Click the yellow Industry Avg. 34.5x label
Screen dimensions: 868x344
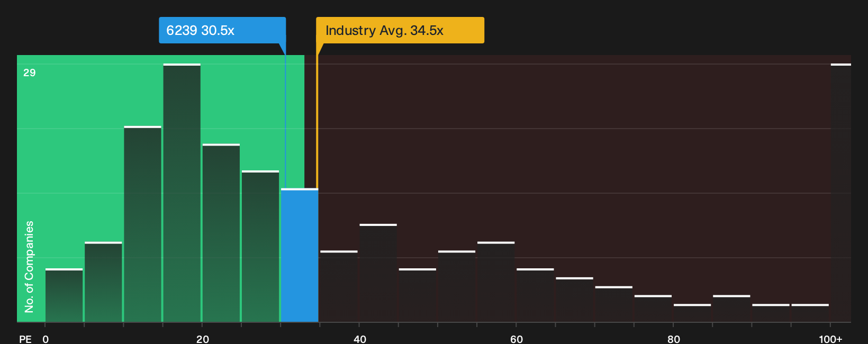tap(400, 30)
